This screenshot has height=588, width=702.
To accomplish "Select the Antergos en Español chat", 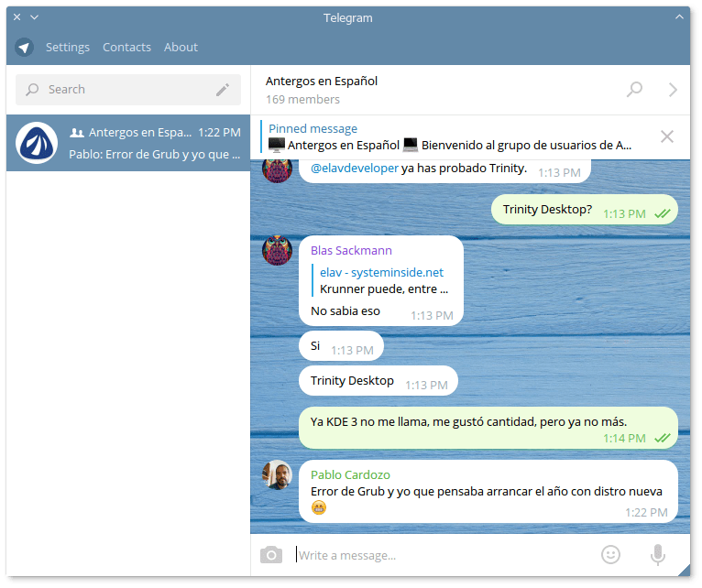I will pos(128,143).
